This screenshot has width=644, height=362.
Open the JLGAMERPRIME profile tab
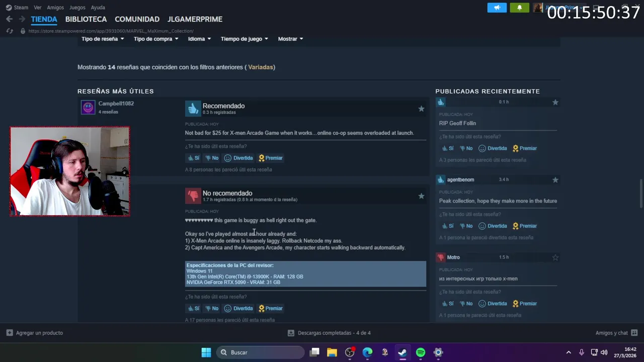[x=195, y=19]
